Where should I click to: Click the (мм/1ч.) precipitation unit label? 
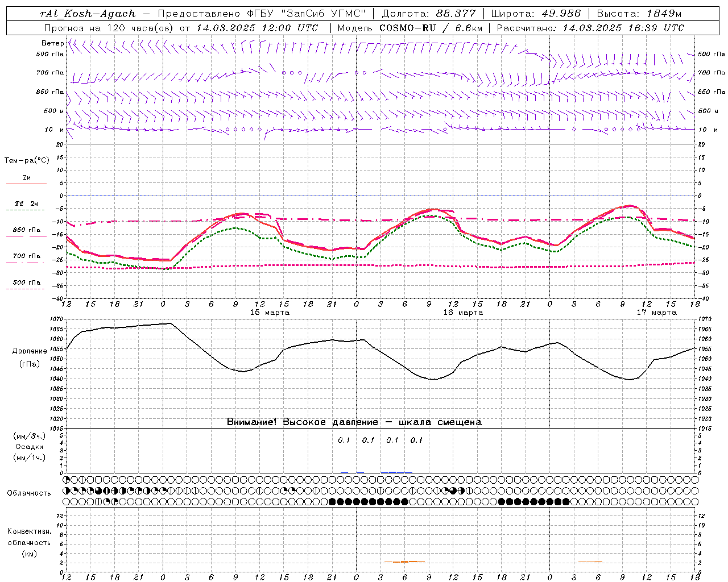pos(30,458)
